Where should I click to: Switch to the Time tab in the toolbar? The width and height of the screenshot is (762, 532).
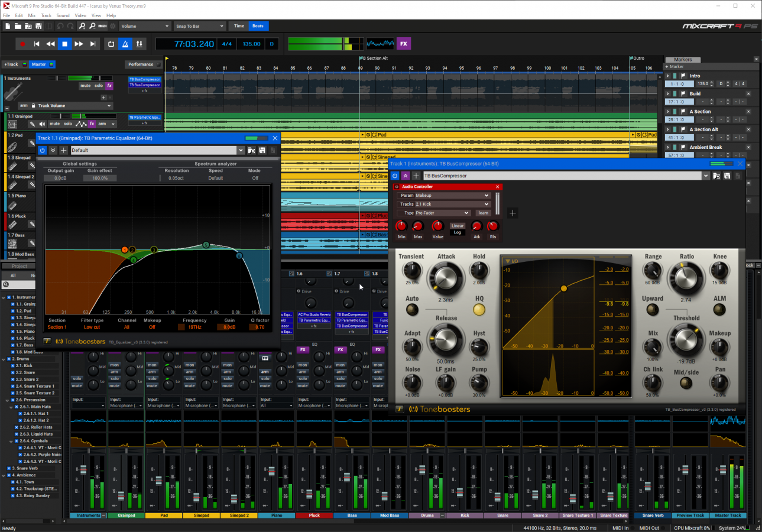click(x=239, y=25)
